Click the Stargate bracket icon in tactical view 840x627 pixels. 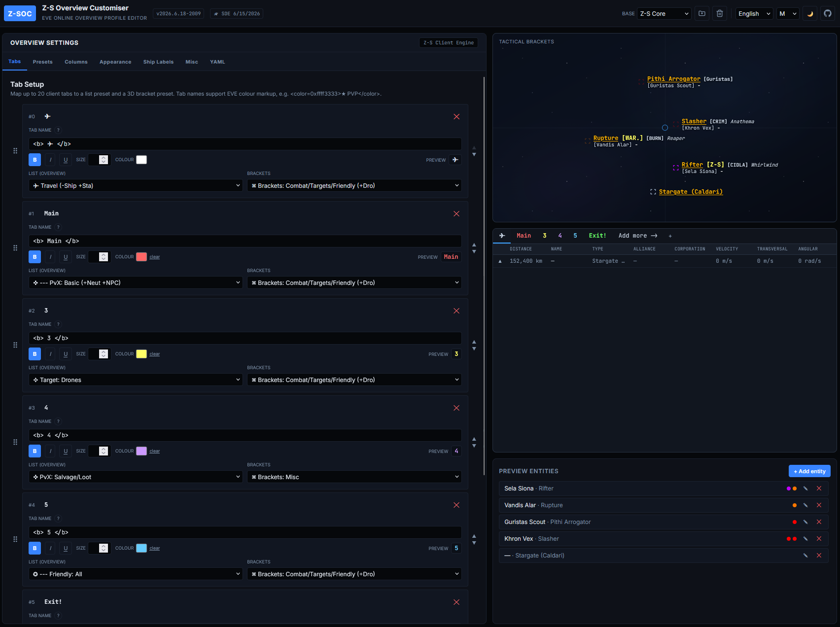point(653,192)
